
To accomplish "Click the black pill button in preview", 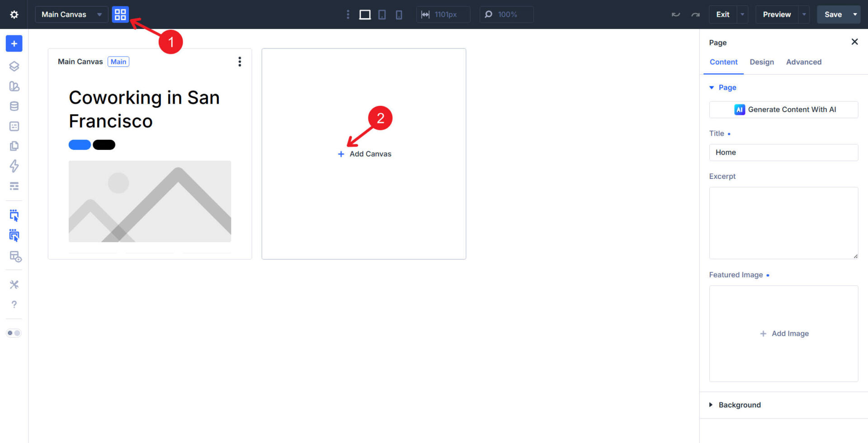I will [x=104, y=145].
